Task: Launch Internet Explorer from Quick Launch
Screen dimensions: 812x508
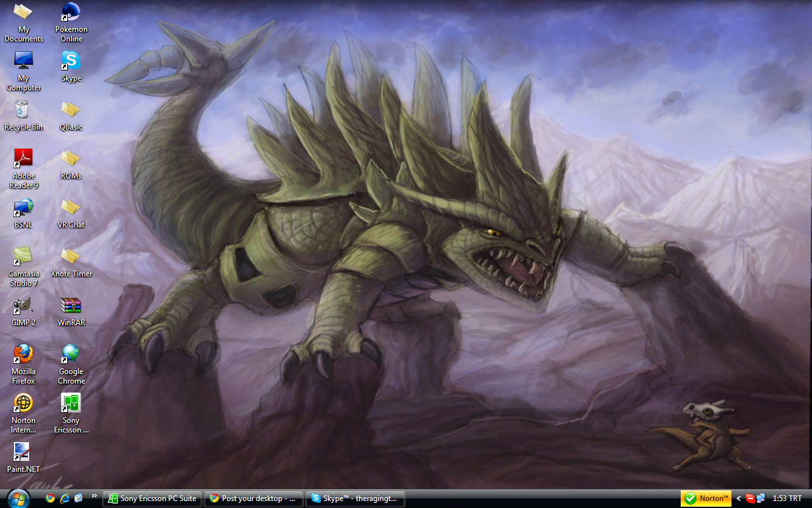Action: click(64, 498)
